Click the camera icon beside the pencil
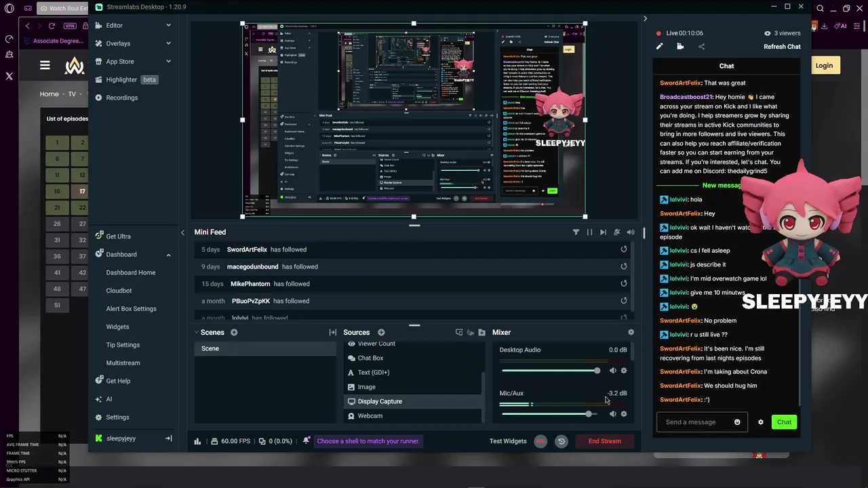The width and height of the screenshot is (868, 488). tap(680, 46)
